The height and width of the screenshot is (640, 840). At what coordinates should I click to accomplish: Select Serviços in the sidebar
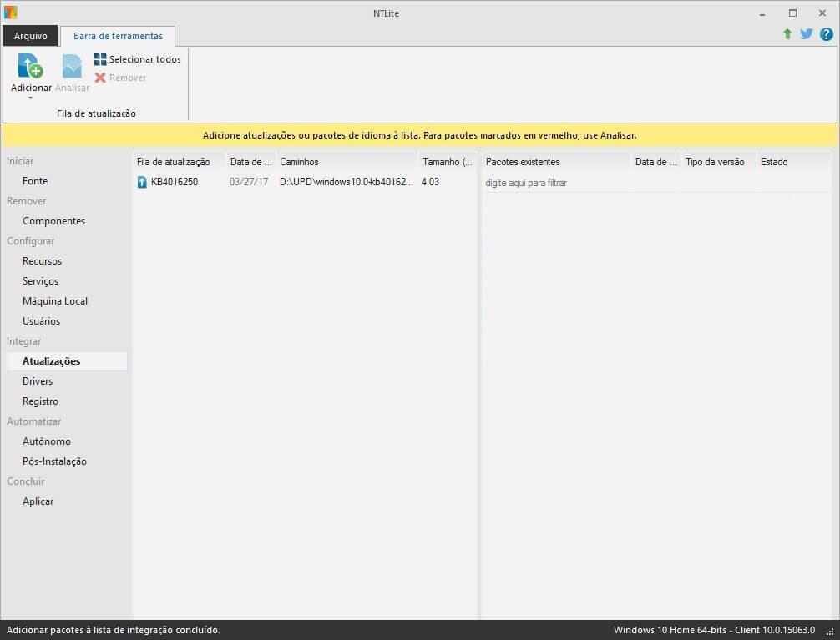[40, 281]
